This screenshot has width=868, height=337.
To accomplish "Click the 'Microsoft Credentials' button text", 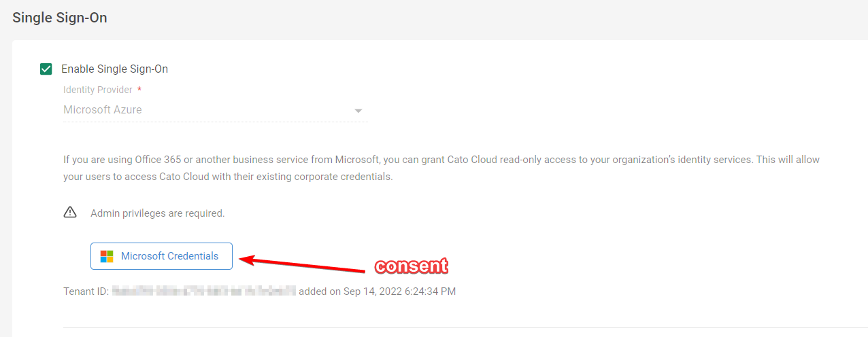I will 170,256.
